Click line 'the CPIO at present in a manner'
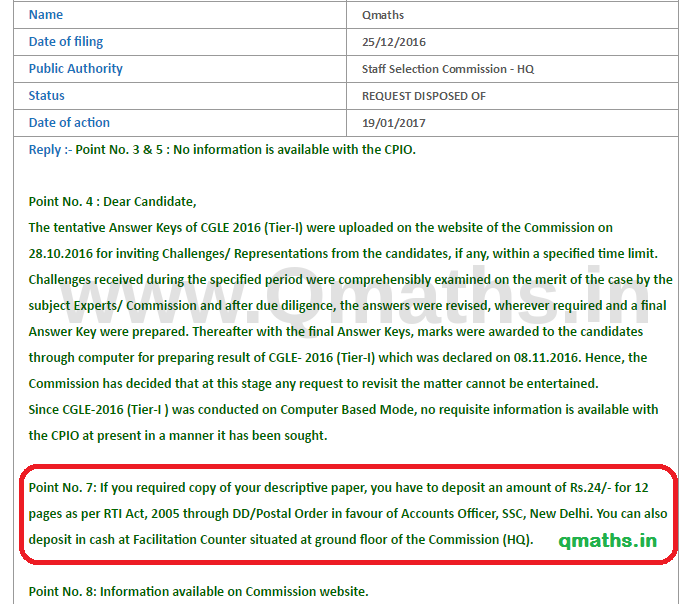Screen dimensions: 691x604 click(x=178, y=436)
